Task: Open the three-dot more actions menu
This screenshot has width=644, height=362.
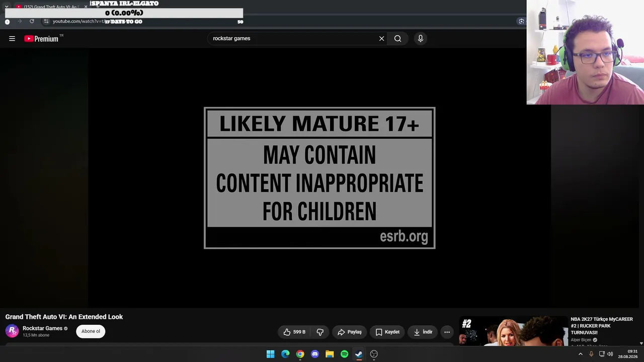Action: coord(447,332)
